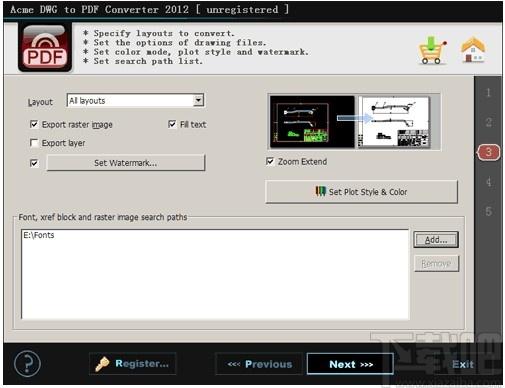Toggle the Fill text checkbox

click(x=172, y=124)
